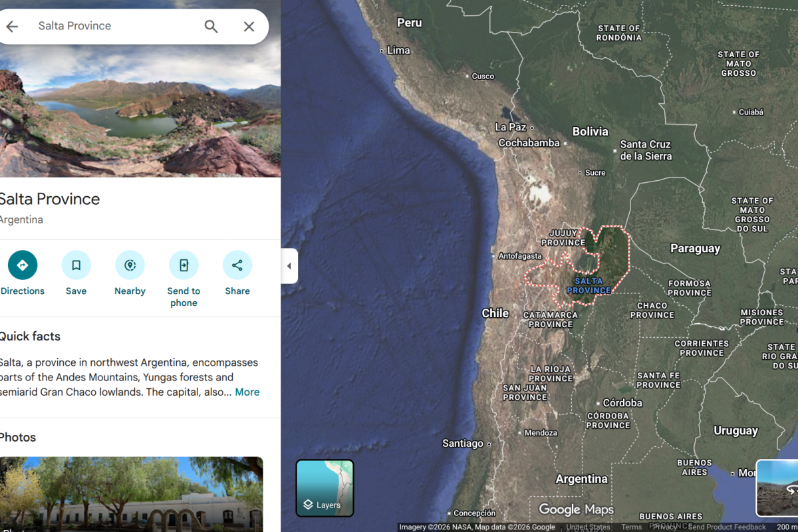Collapse the side panel with arrow

click(289, 266)
